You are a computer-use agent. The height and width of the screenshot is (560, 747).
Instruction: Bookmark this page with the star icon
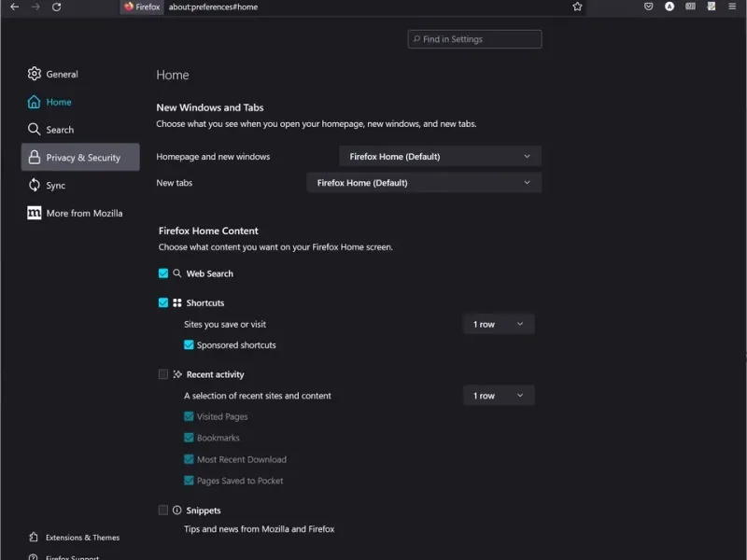click(578, 7)
